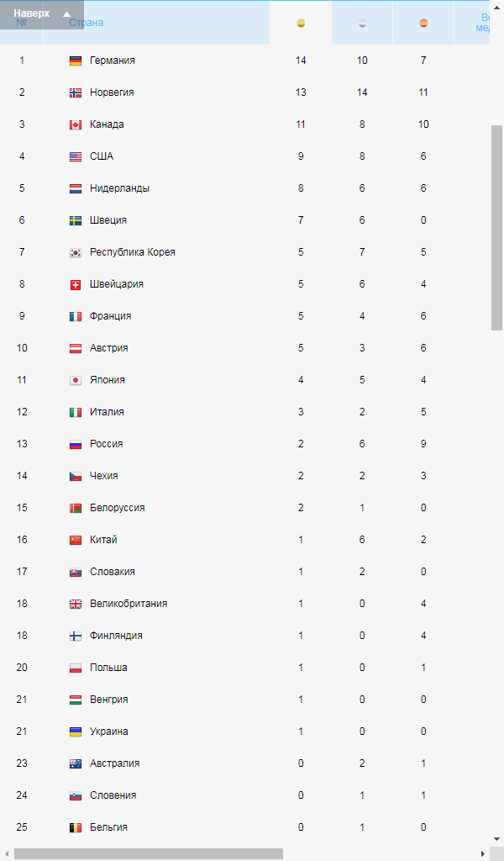Sort by the Страна column header
This screenshot has height=861, width=504.
coord(87,23)
